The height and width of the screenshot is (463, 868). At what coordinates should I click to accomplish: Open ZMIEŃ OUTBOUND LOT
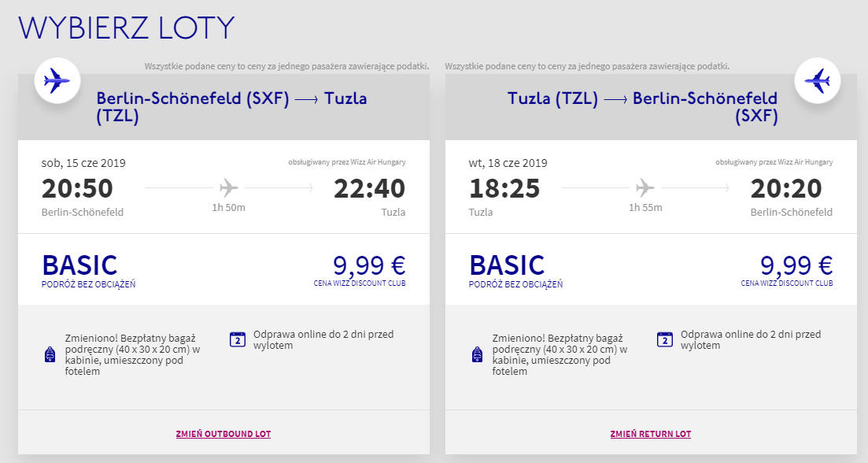pyautogui.click(x=223, y=433)
